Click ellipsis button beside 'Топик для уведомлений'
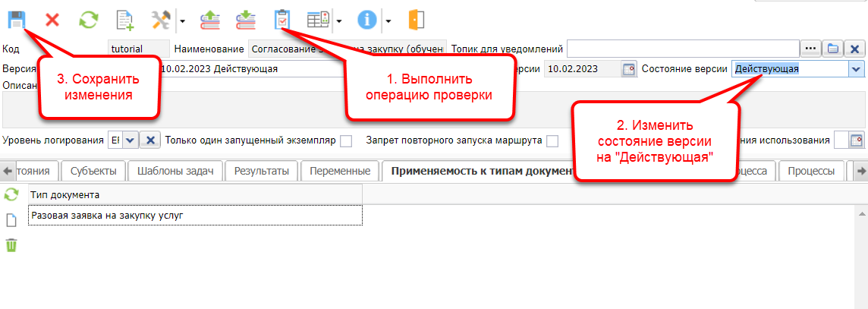 [811, 49]
